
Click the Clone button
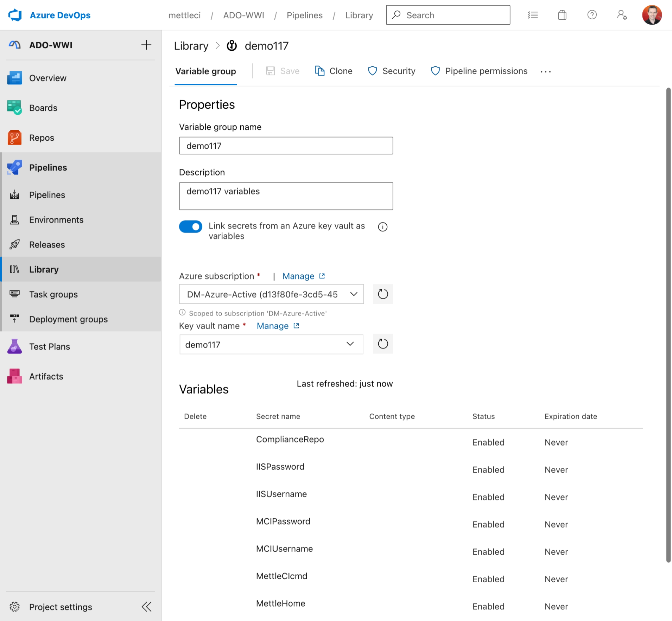click(334, 71)
